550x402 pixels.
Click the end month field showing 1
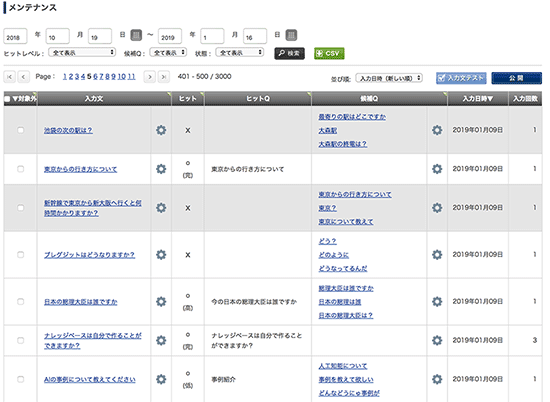tap(212, 36)
